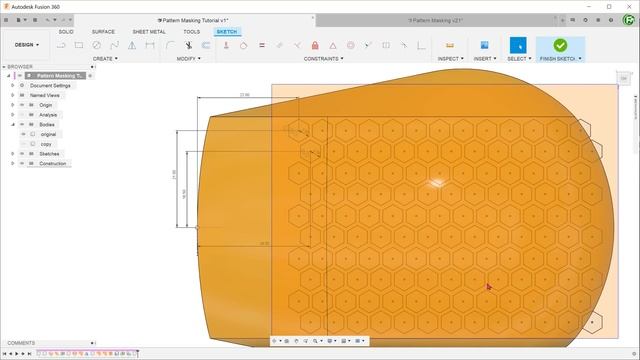The height and width of the screenshot is (360, 640).
Task: Expand Document Settings tree node
Action: [13, 85]
